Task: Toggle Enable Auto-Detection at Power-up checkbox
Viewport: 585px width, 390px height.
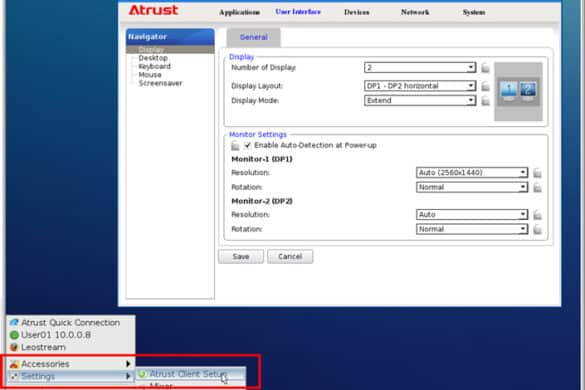Action: (248, 145)
